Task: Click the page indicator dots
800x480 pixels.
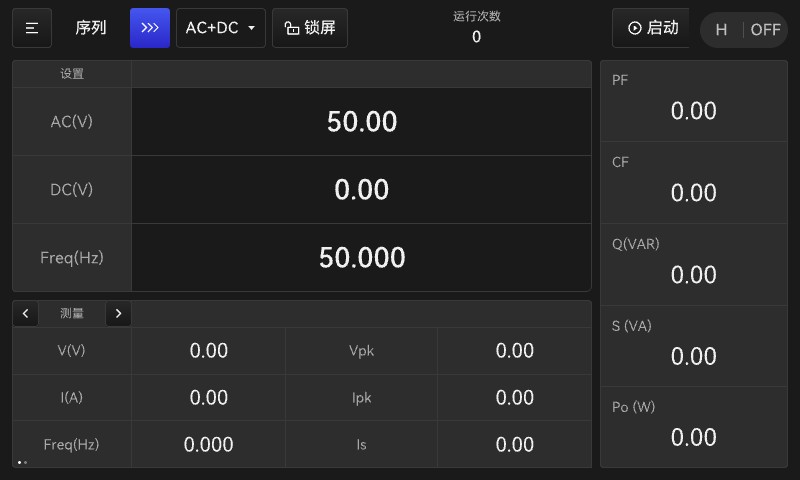Action: 22,463
